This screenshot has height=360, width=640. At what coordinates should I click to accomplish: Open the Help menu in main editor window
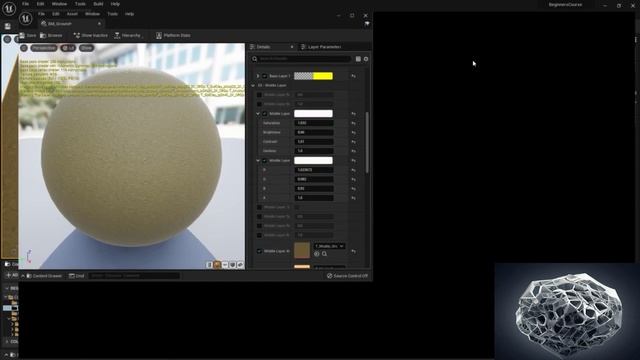[116, 4]
